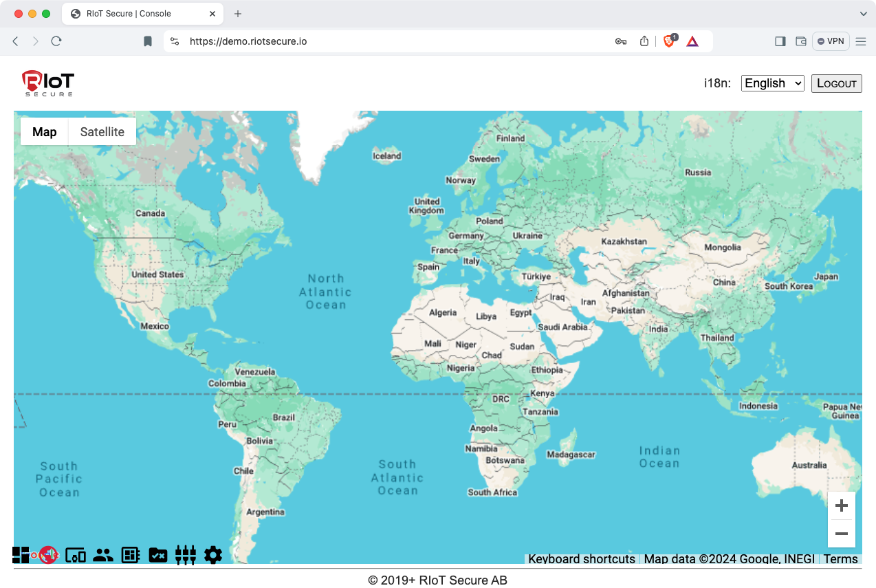
Task: Open the devices icon in bottom toolbar
Action: pos(76,555)
